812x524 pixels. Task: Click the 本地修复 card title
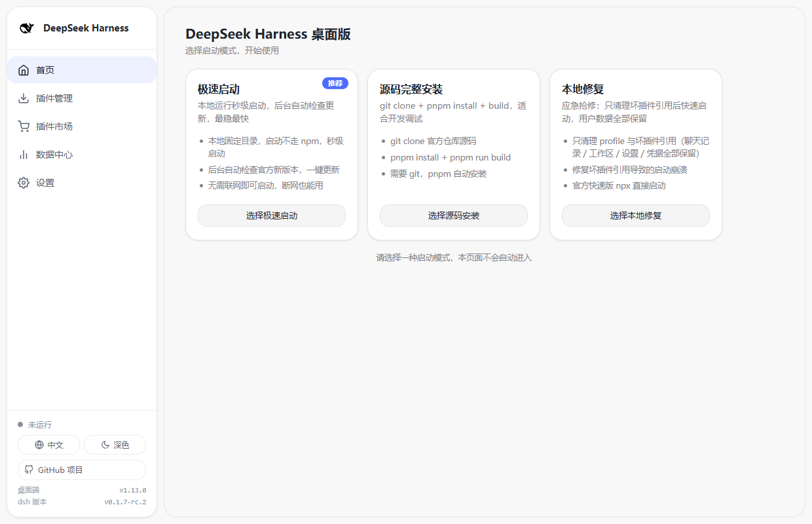(583, 89)
